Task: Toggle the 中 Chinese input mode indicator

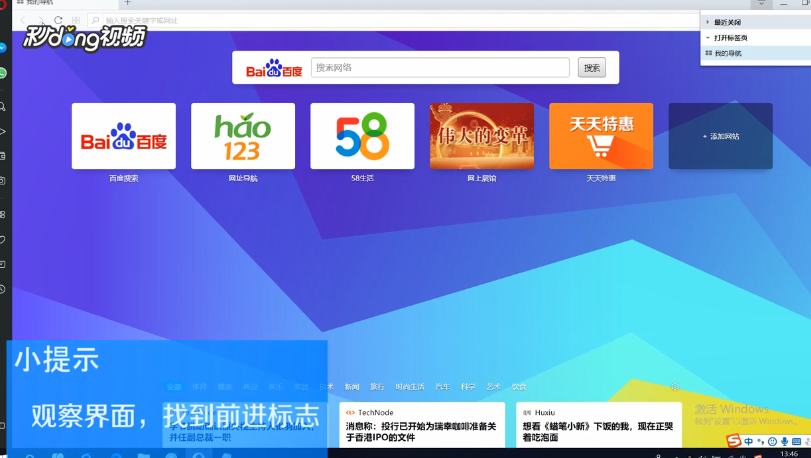Action: 748,441
